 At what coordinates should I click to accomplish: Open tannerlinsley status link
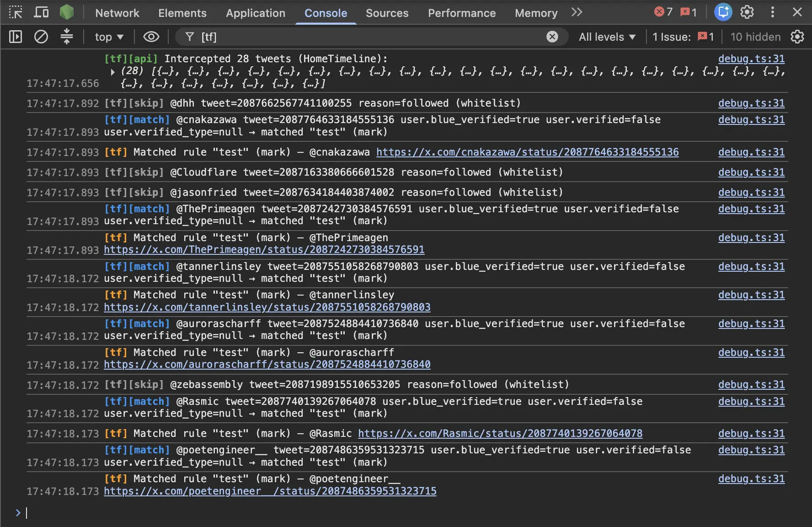267,307
